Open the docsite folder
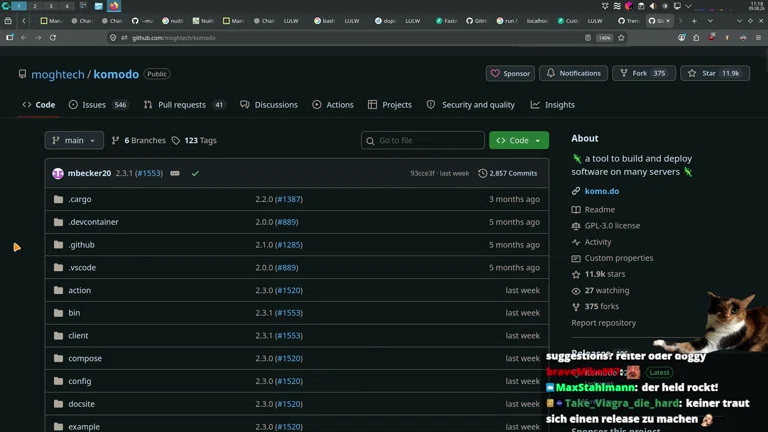768x432 pixels. pyautogui.click(x=81, y=404)
